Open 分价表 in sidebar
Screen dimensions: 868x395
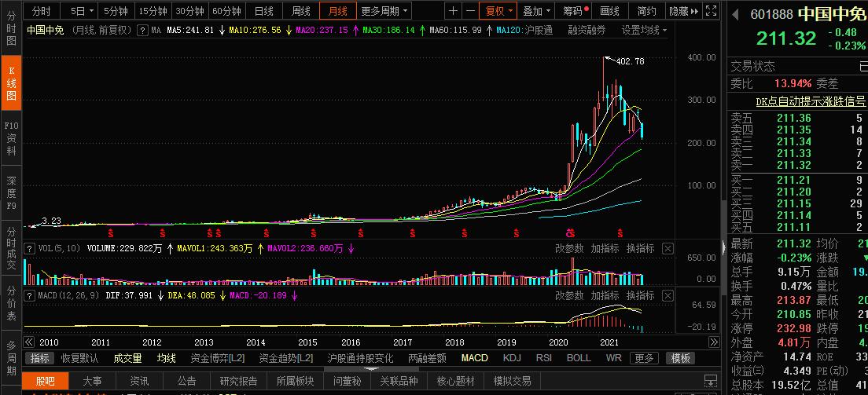pos(11,304)
